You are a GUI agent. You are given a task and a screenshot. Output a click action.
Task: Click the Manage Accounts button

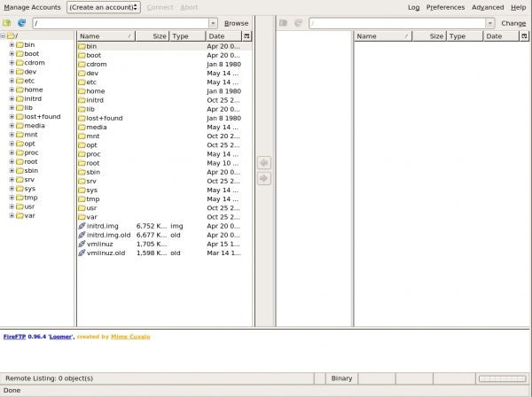(x=32, y=7)
